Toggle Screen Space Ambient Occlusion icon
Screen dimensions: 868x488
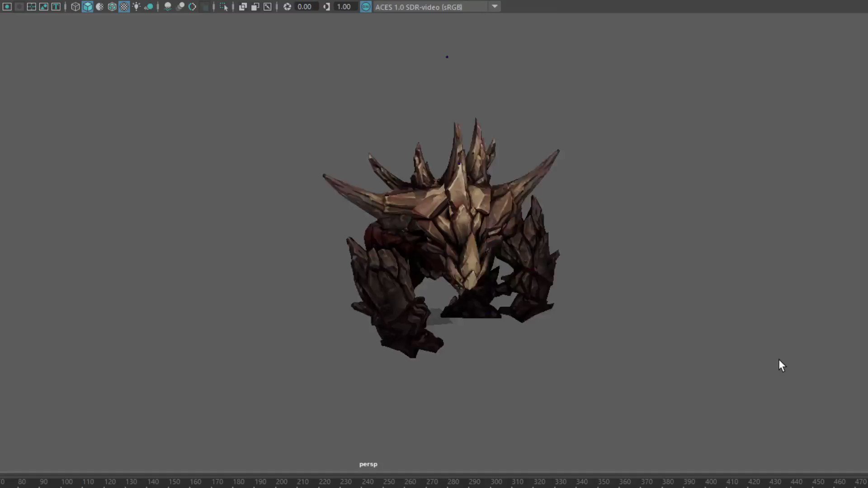(x=168, y=7)
